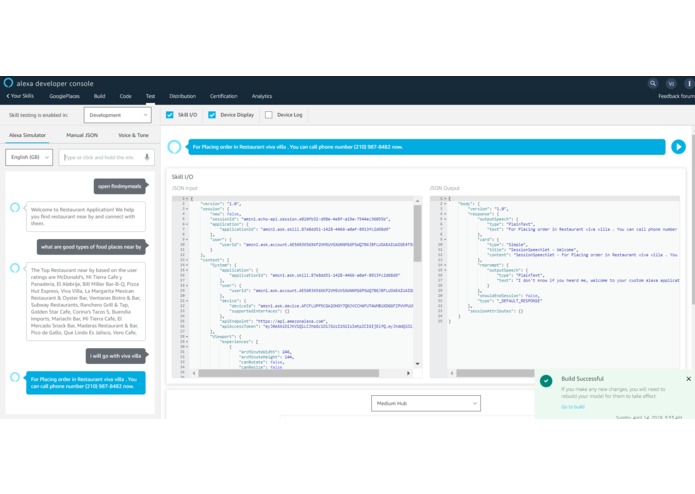Switch to Manual JSON tab
695x494 pixels.
point(82,135)
